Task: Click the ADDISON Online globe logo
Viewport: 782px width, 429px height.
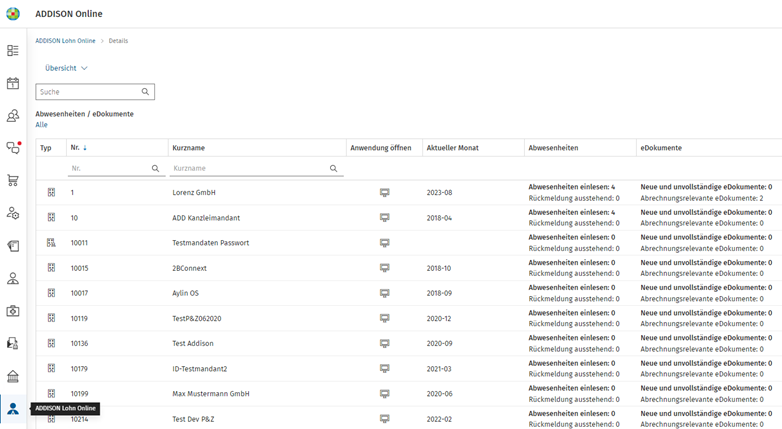Action: (x=13, y=14)
